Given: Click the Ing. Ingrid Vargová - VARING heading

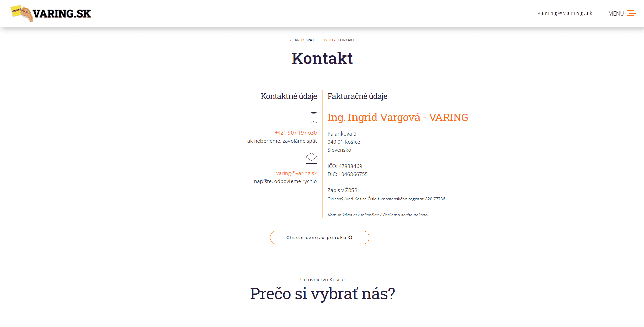Looking at the screenshot, I should coord(397,117).
